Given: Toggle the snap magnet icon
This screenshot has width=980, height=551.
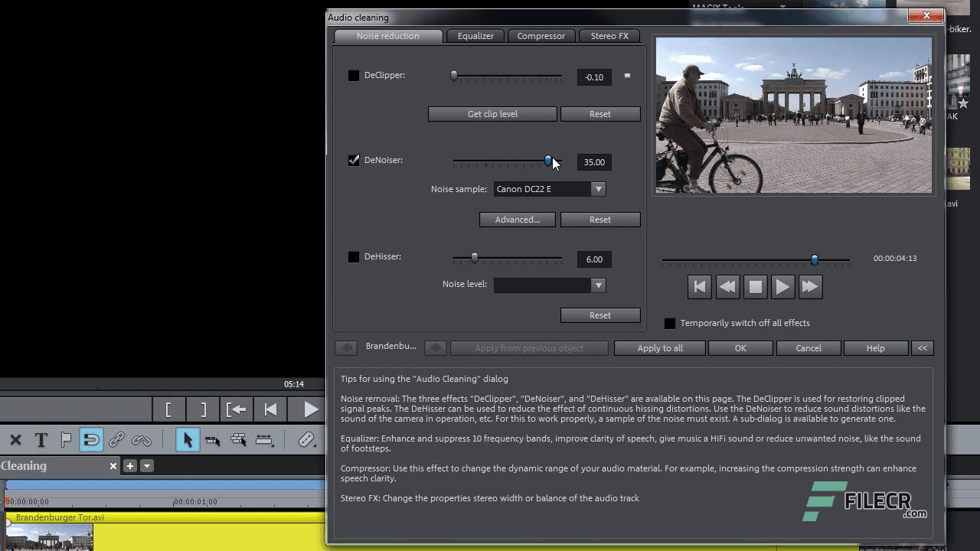Looking at the screenshot, I should pos(90,440).
